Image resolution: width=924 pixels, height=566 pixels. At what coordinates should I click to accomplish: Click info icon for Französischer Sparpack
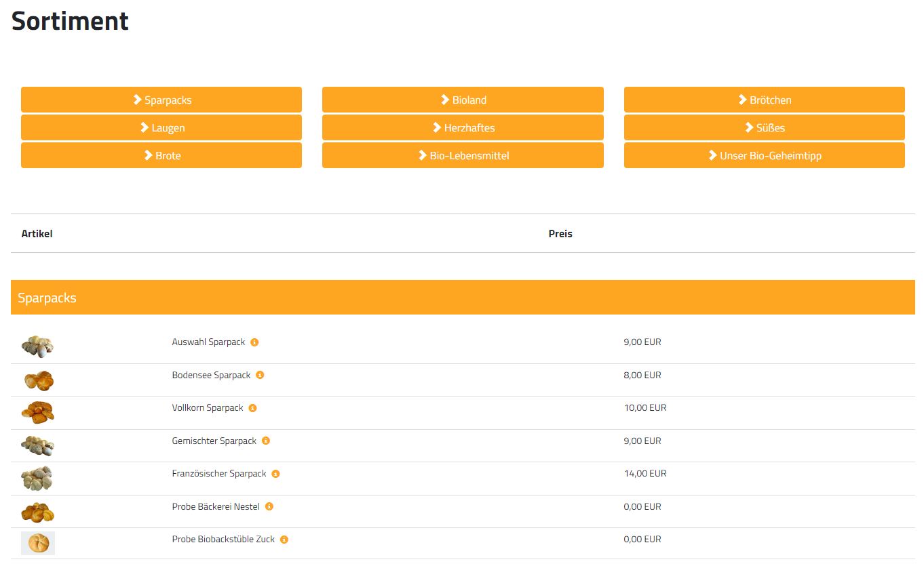(275, 474)
